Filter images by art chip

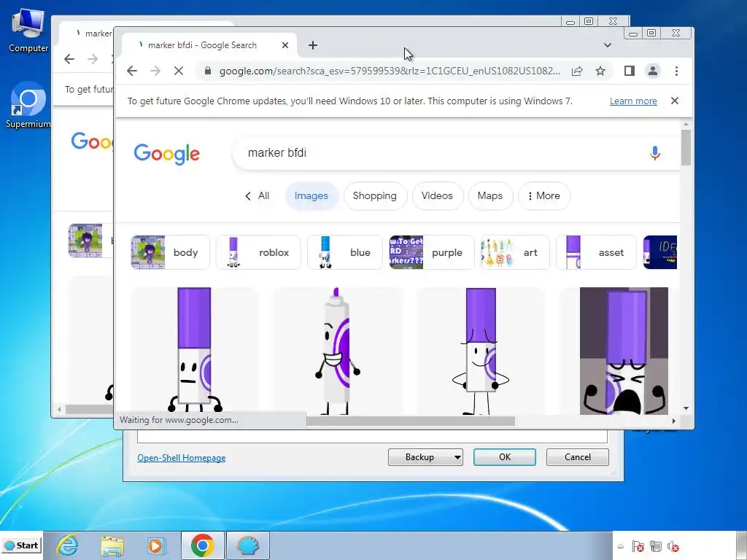point(515,252)
